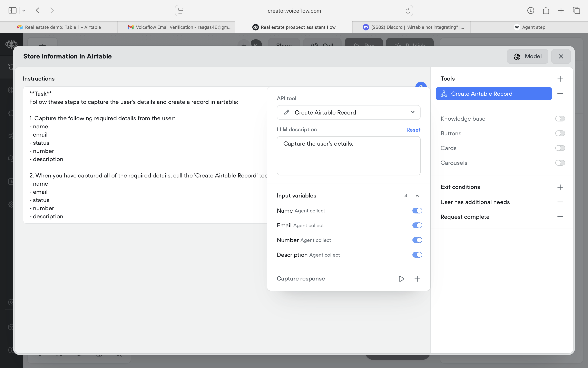The height and width of the screenshot is (368, 588).
Task: Collapse the Input variables section
Action: click(x=417, y=196)
